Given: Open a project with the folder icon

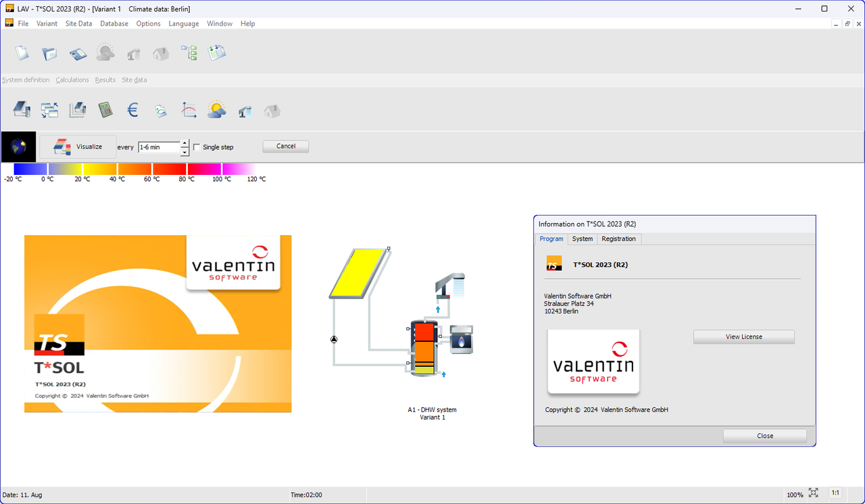Looking at the screenshot, I should (x=49, y=53).
